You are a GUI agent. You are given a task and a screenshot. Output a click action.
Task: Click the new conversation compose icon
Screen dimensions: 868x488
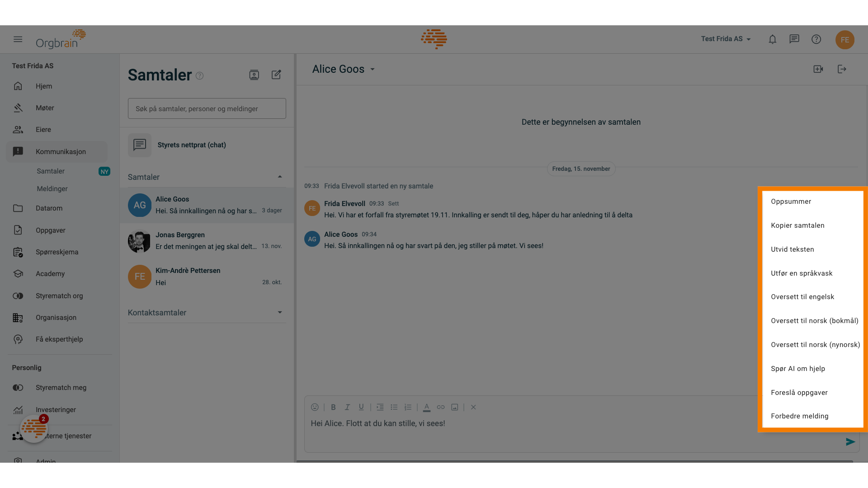coord(276,75)
